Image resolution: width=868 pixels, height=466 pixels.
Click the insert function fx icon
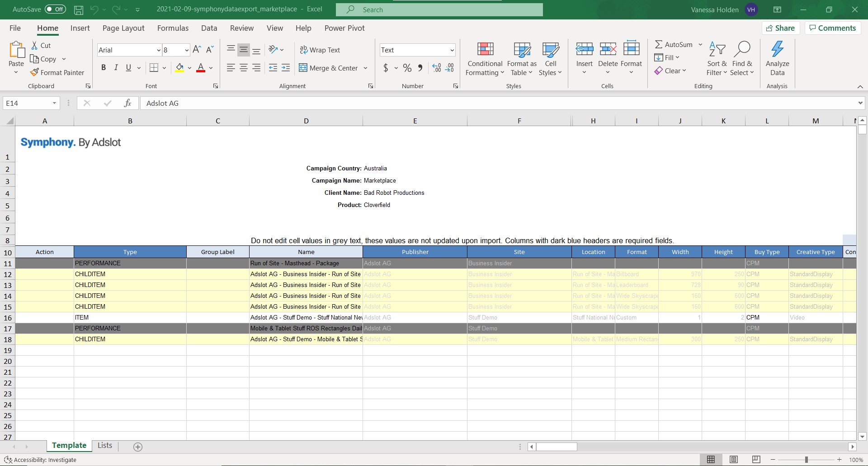tap(127, 103)
